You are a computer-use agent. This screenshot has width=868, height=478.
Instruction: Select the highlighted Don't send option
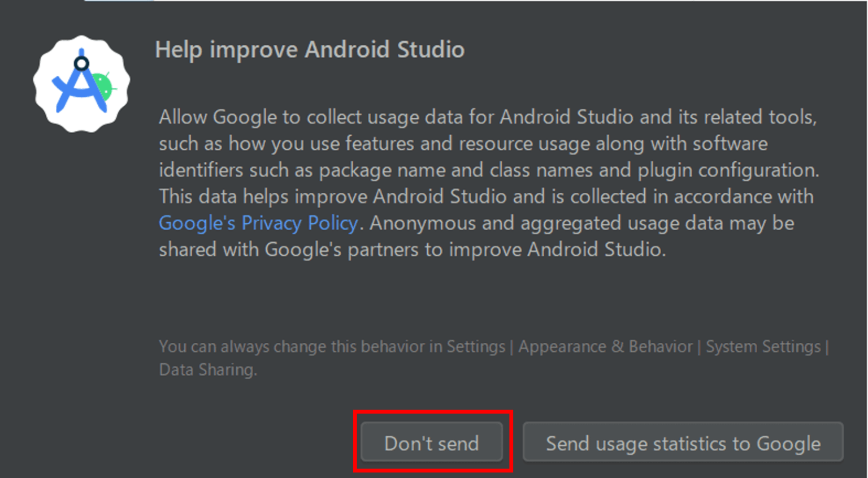pos(432,443)
